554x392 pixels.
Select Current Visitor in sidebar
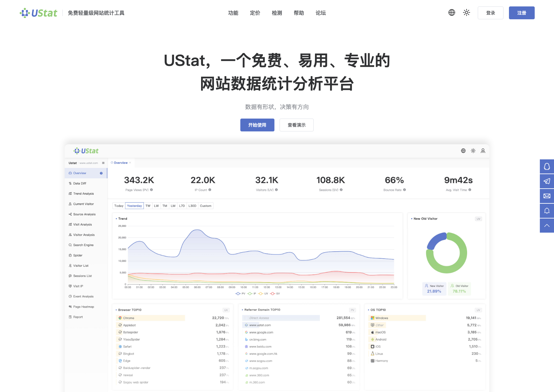click(x=86, y=204)
